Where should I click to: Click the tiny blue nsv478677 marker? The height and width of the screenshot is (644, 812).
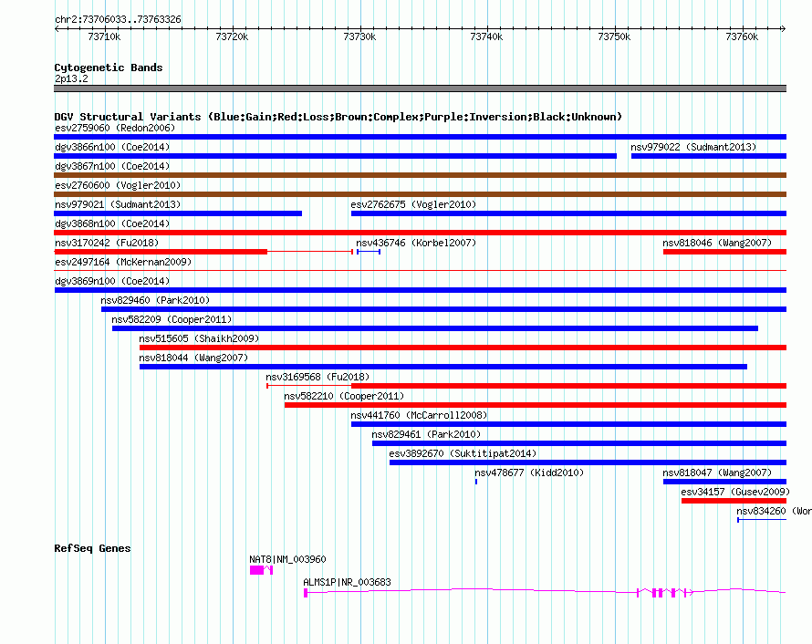click(476, 482)
